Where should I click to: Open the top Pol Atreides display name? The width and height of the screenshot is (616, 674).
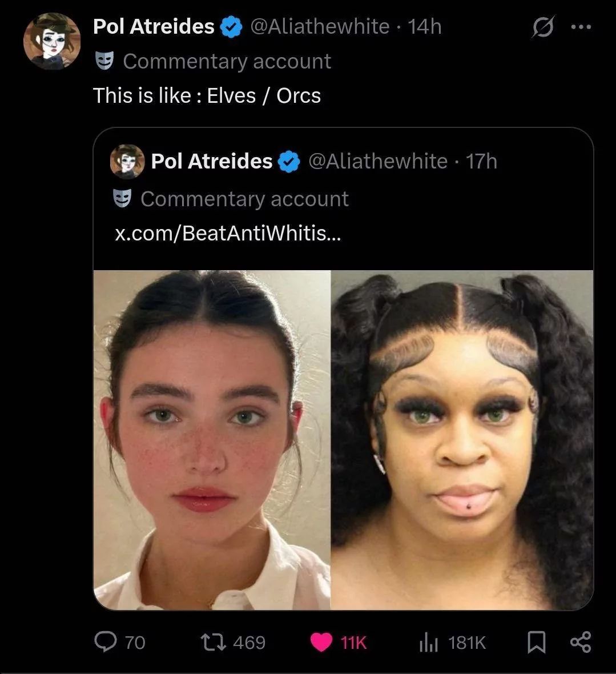click(x=154, y=27)
